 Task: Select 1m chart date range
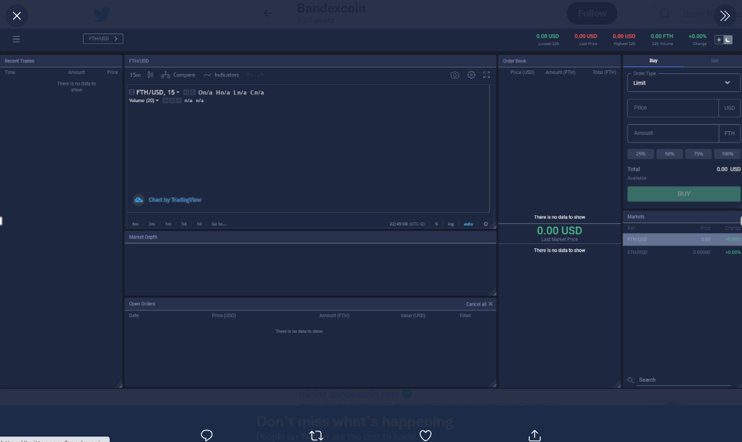click(x=168, y=224)
